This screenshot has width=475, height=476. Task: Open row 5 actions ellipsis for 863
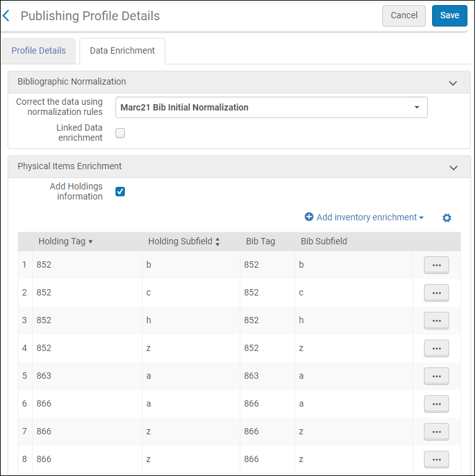point(436,376)
